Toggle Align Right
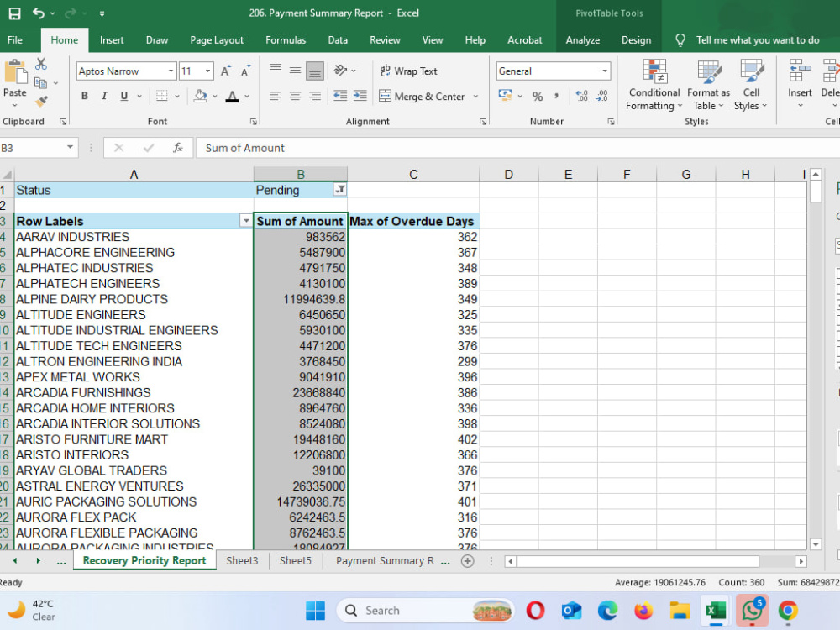 (315, 96)
